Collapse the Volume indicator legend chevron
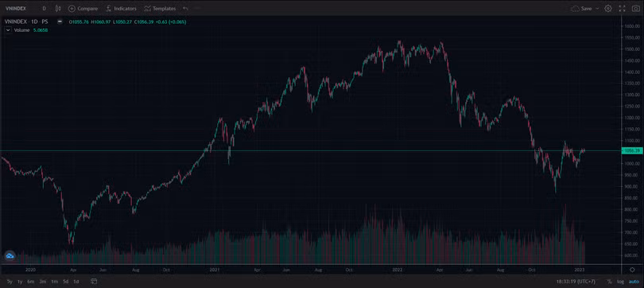Image resolution: width=644 pixels, height=288 pixels. pyautogui.click(x=7, y=30)
